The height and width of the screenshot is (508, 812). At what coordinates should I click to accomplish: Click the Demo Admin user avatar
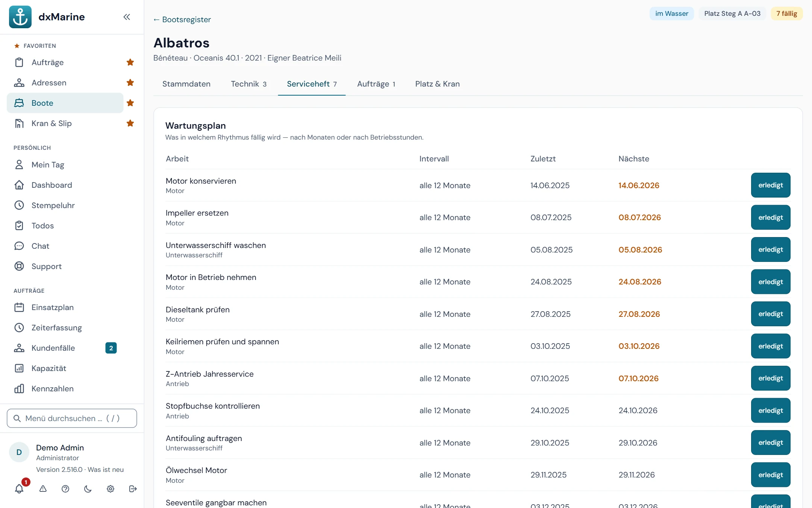tap(19, 452)
